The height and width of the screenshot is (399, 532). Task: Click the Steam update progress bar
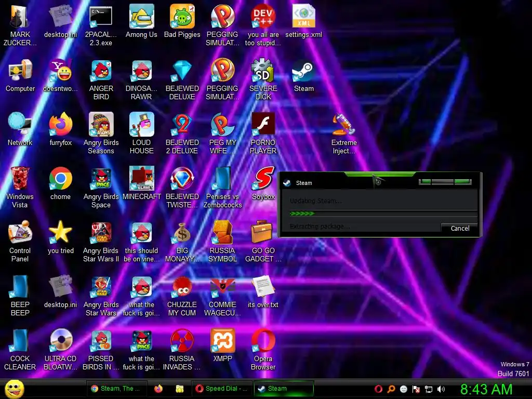(383, 214)
